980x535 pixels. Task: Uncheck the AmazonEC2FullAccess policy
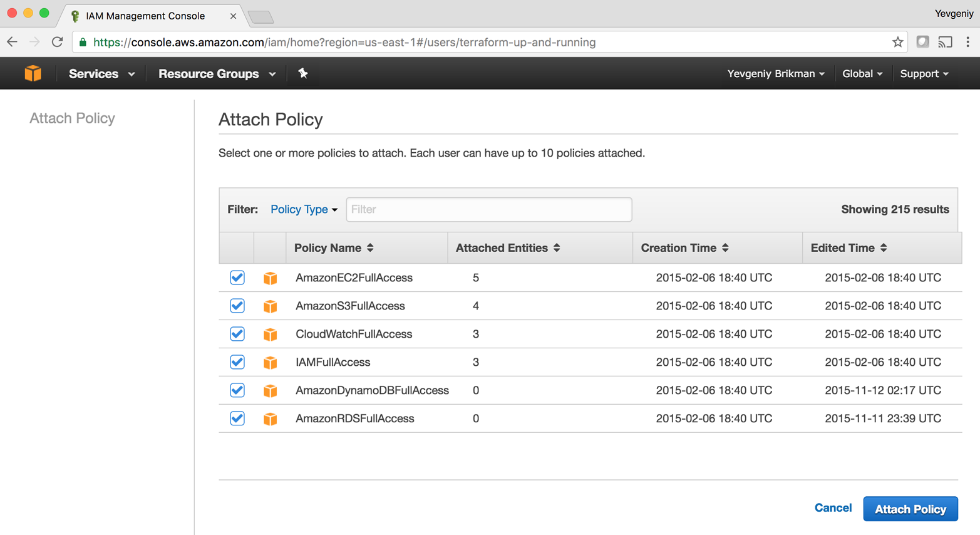[x=237, y=278]
